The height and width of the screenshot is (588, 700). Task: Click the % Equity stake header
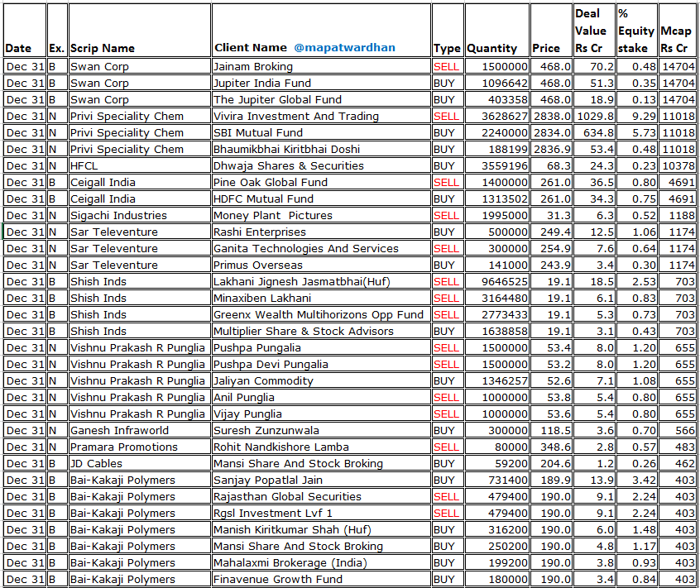(636, 31)
